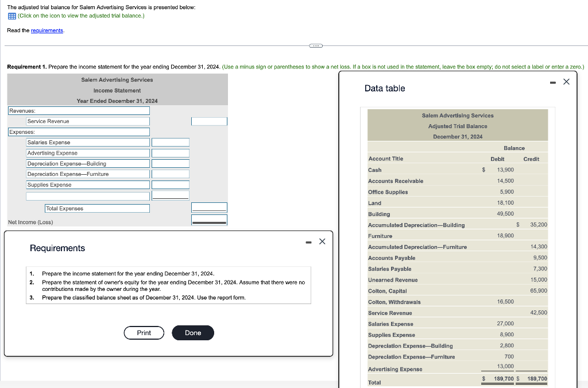Select the Advertising Expense label cell
This screenshot has height=388, width=588.
tap(88, 153)
